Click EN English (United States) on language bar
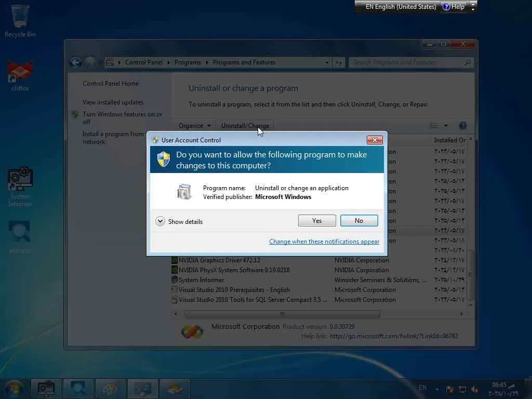Viewport: 532px width, 399px height. coord(401,6)
